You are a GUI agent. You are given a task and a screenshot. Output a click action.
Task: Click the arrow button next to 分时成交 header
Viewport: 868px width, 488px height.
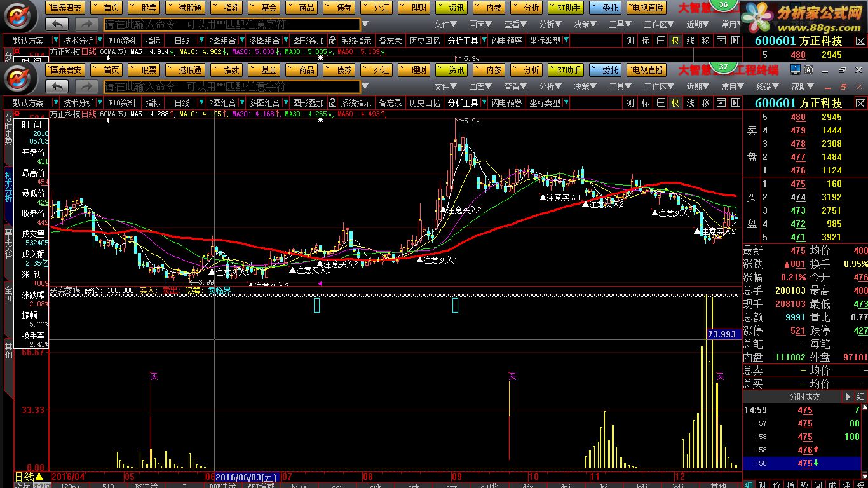pyautogui.click(x=848, y=396)
